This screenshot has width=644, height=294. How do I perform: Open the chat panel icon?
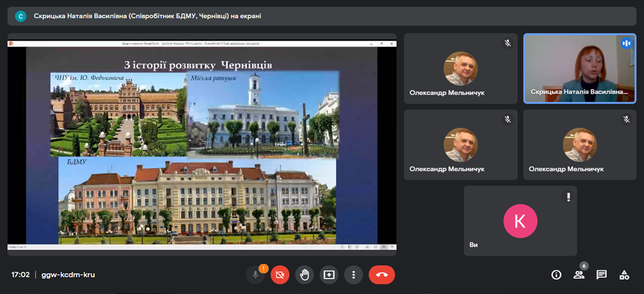point(602,275)
